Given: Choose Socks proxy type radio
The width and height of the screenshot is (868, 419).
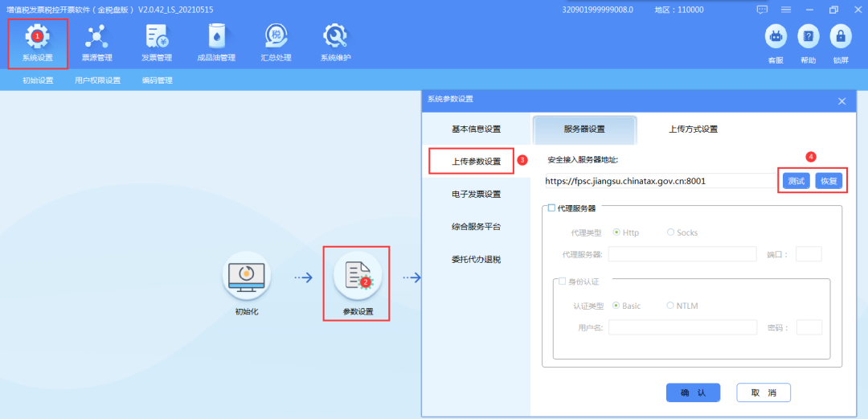Looking at the screenshot, I should 670,232.
